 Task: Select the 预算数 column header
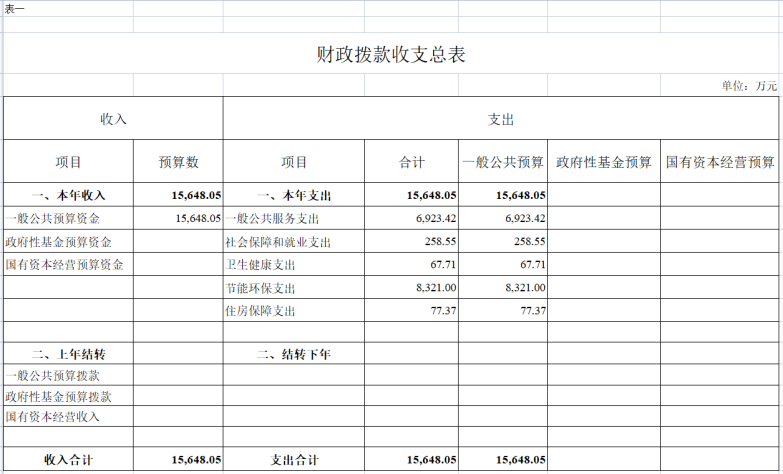pyautogui.click(x=178, y=162)
